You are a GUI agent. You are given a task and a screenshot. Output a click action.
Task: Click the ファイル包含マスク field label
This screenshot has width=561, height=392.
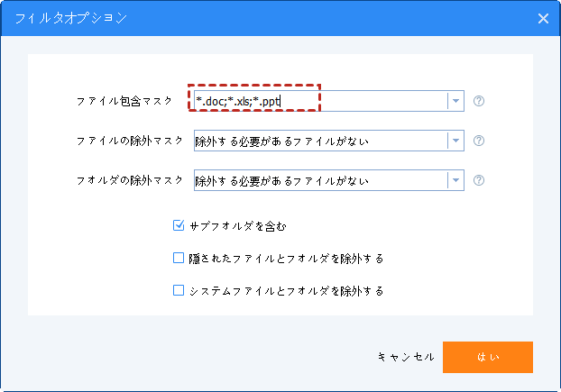tap(124, 101)
